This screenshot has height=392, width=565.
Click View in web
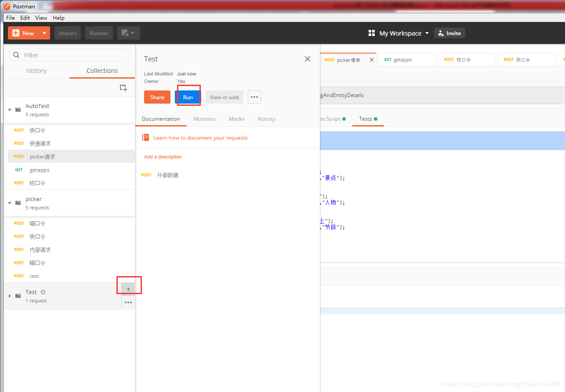[225, 97]
